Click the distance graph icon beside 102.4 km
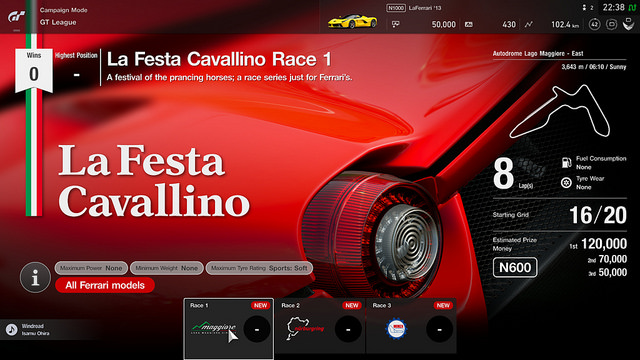640x360 pixels. [529, 24]
